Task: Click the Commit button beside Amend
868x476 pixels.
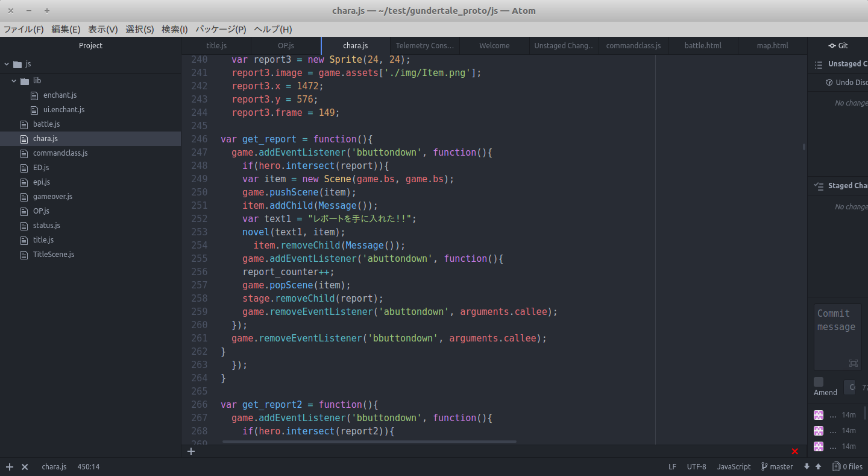Action: point(849,387)
